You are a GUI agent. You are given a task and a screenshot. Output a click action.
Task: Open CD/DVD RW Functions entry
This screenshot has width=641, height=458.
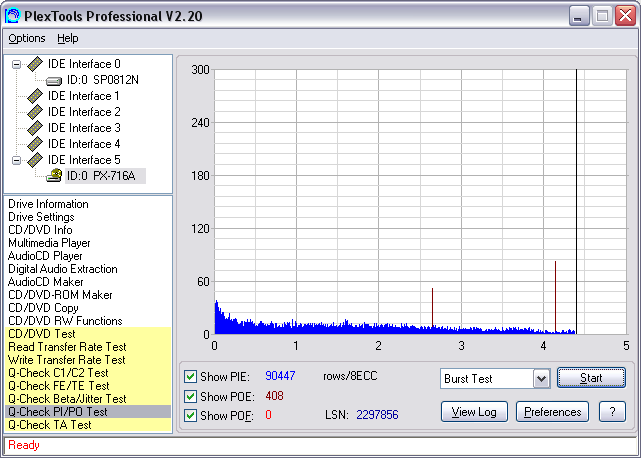click(65, 321)
